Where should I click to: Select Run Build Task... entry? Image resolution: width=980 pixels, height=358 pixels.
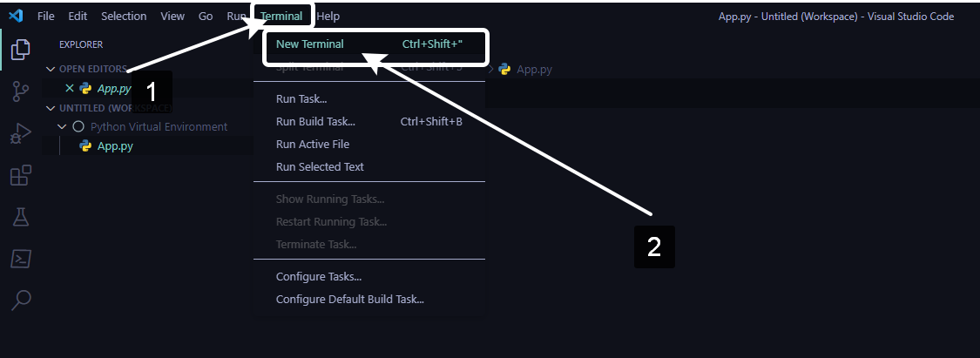315,121
